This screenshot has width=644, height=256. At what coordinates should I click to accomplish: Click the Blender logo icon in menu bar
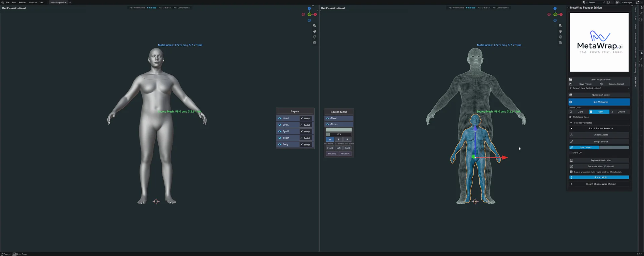coord(3,2)
